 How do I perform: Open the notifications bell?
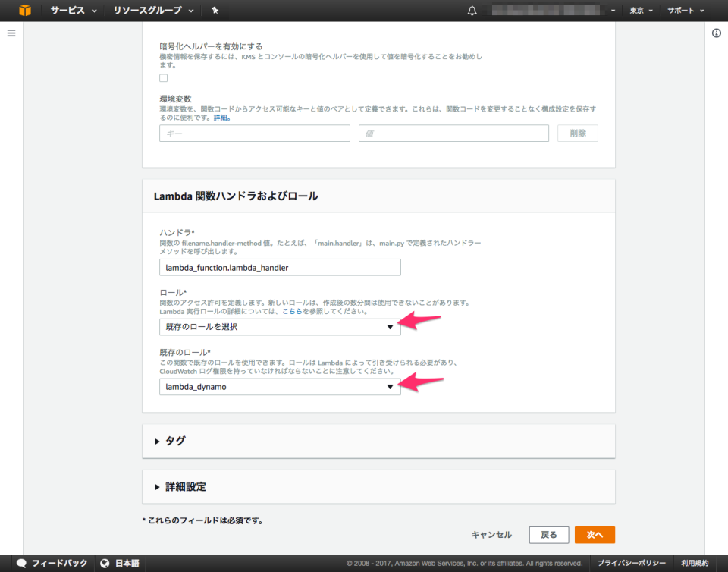[472, 11]
